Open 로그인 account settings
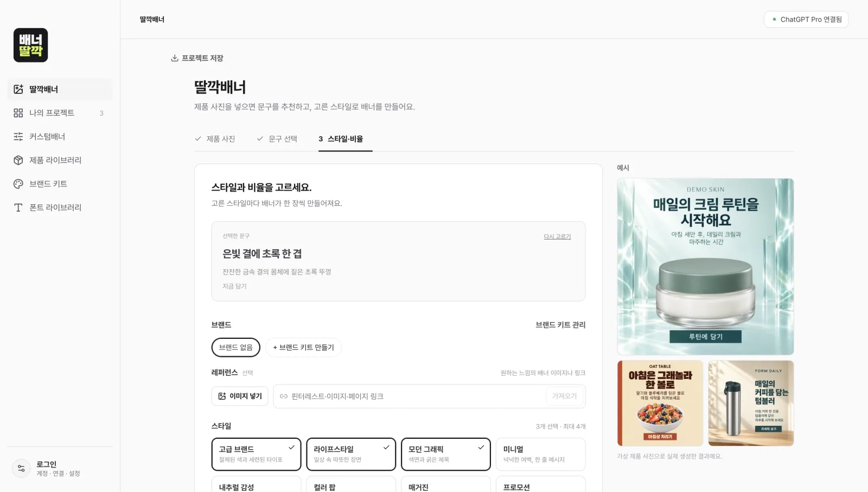This screenshot has width=868, height=492. (60, 468)
